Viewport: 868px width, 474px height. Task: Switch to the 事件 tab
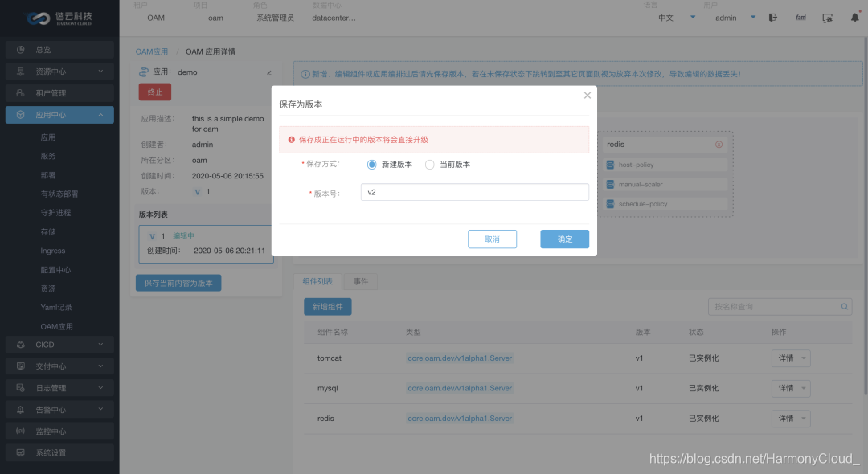(360, 281)
